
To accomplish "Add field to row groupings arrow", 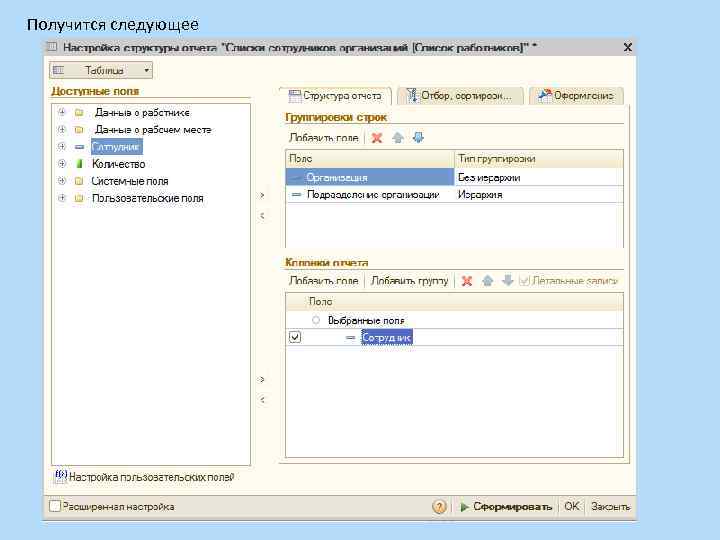I will [x=262, y=195].
